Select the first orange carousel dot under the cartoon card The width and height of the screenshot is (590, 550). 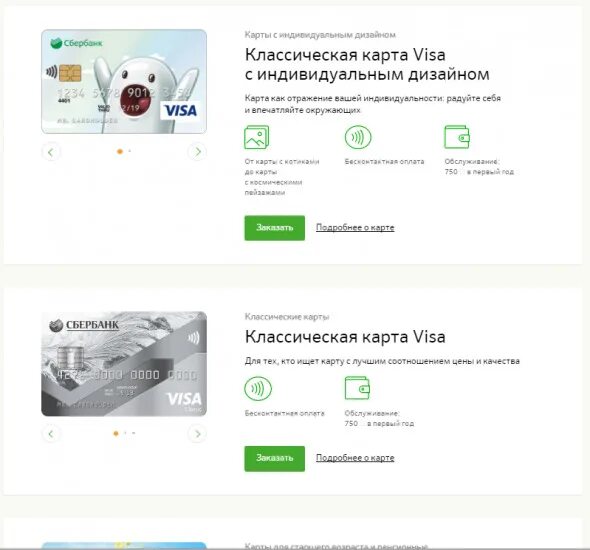120,152
